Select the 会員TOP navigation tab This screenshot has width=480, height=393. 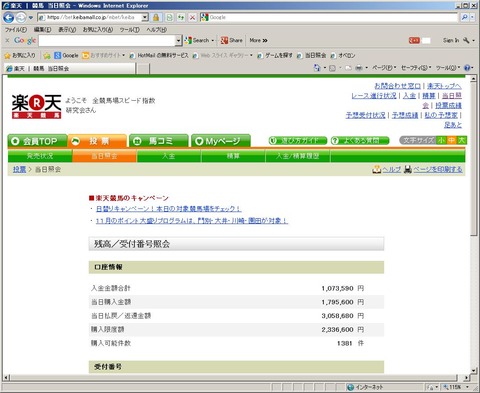37,141
